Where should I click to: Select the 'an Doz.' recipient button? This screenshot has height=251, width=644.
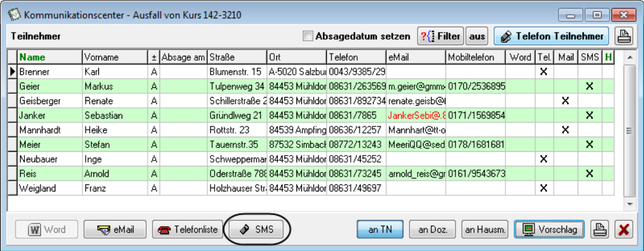pyautogui.click(x=432, y=229)
